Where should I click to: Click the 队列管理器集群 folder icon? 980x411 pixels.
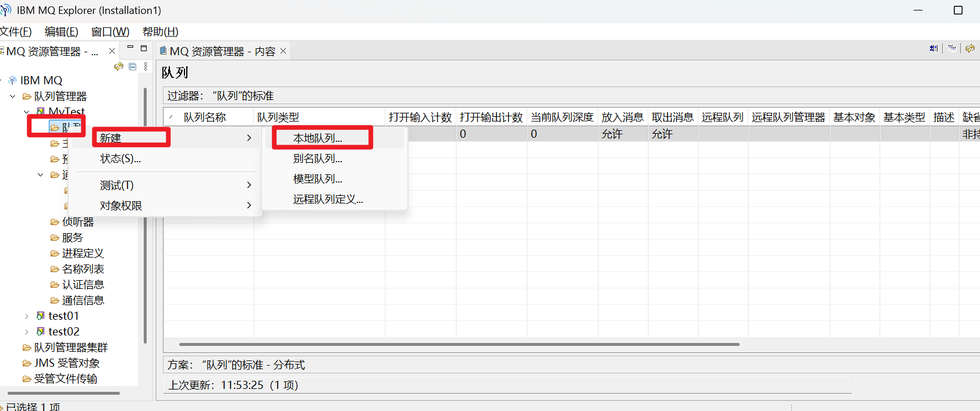pyautogui.click(x=27, y=347)
